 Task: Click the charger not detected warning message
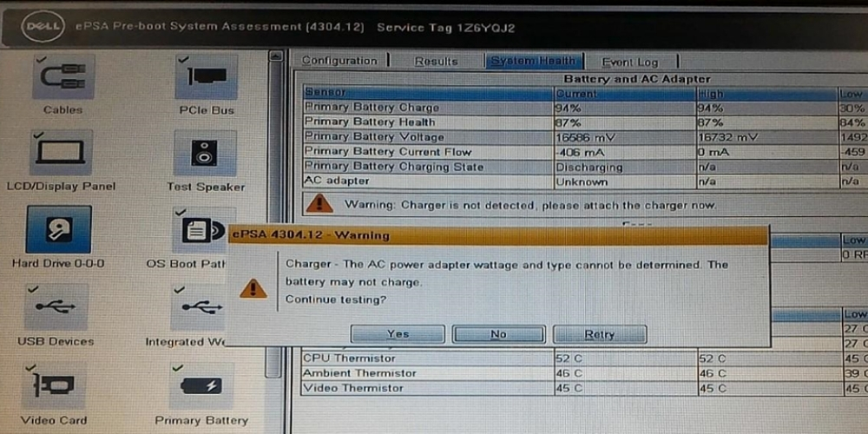[529, 205]
